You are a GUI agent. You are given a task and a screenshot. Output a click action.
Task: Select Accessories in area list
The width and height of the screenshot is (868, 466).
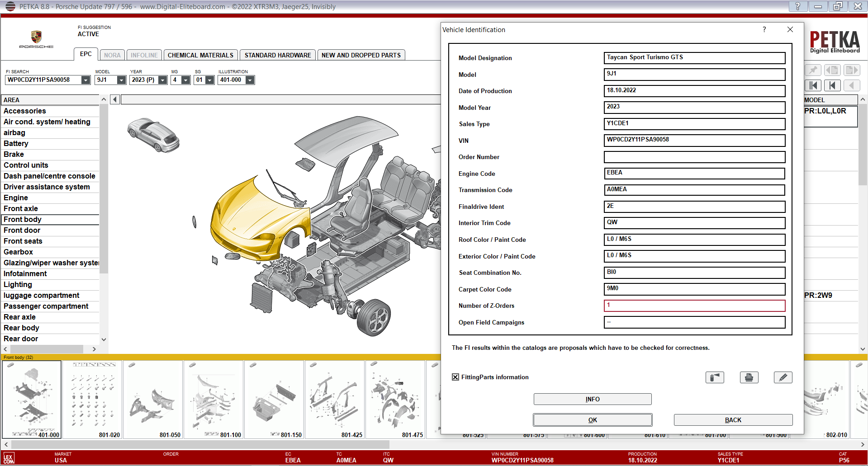point(50,111)
